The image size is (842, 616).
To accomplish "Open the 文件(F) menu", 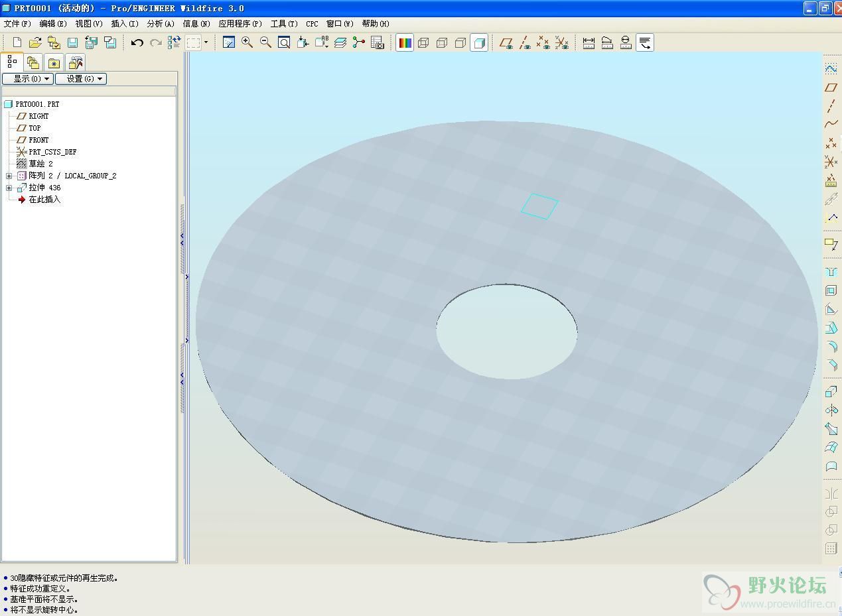I will point(17,23).
